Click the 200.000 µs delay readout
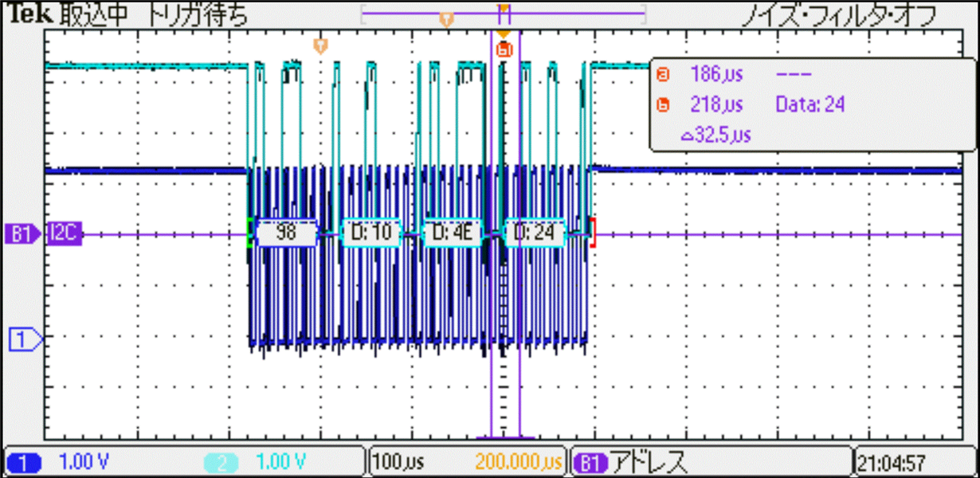 click(x=519, y=461)
